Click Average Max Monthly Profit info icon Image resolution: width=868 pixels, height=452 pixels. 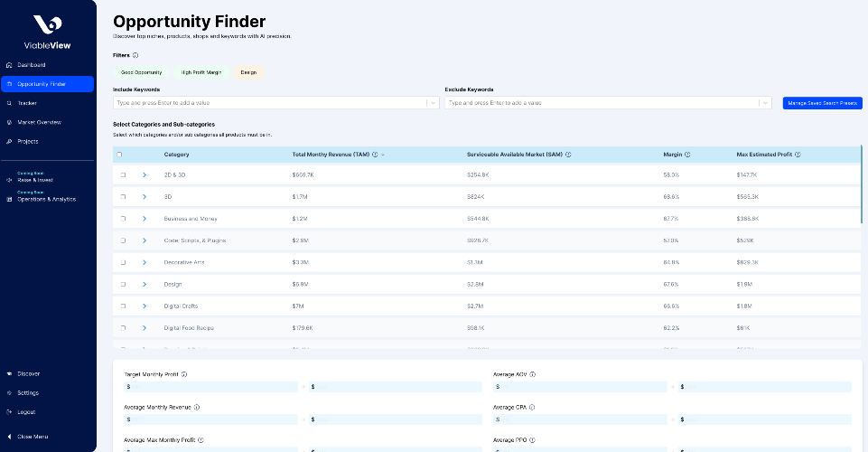[x=201, y=440]
